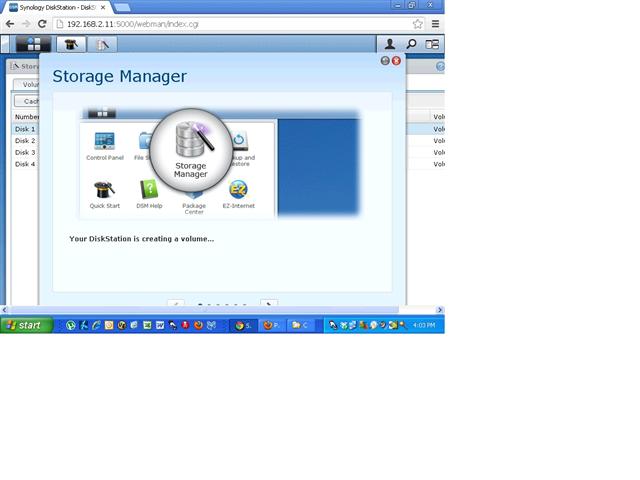Launch Firefox from Quick Launch

click(198, 325)
